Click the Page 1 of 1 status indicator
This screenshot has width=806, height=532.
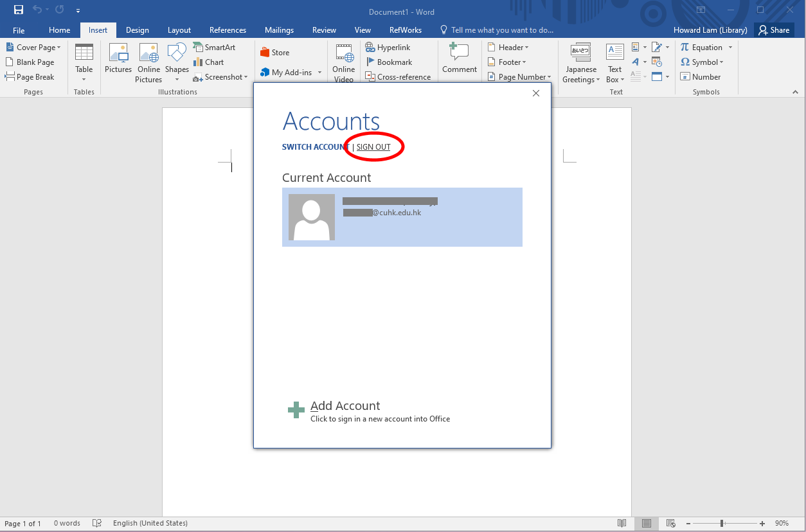22,524
